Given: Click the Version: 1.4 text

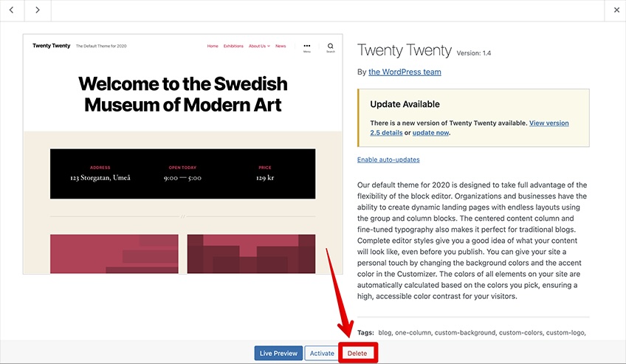Looking at the screenshot, I should 473,53.
